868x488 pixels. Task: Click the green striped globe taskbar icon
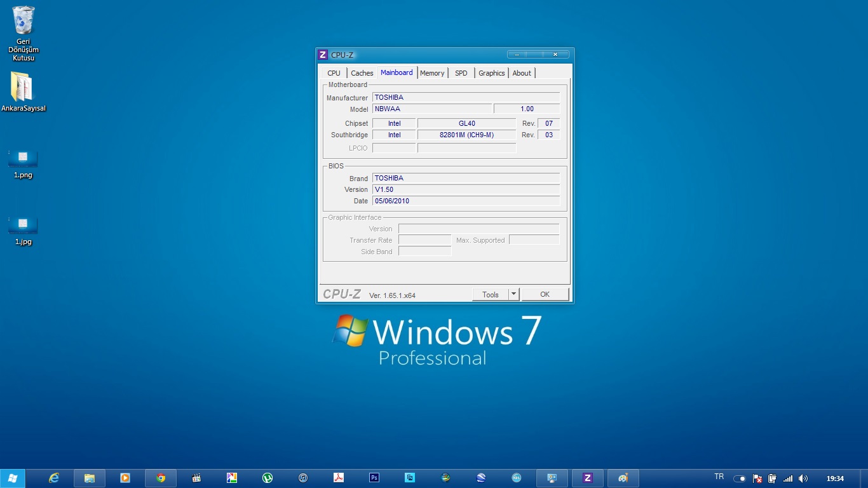tap(446, 478)
